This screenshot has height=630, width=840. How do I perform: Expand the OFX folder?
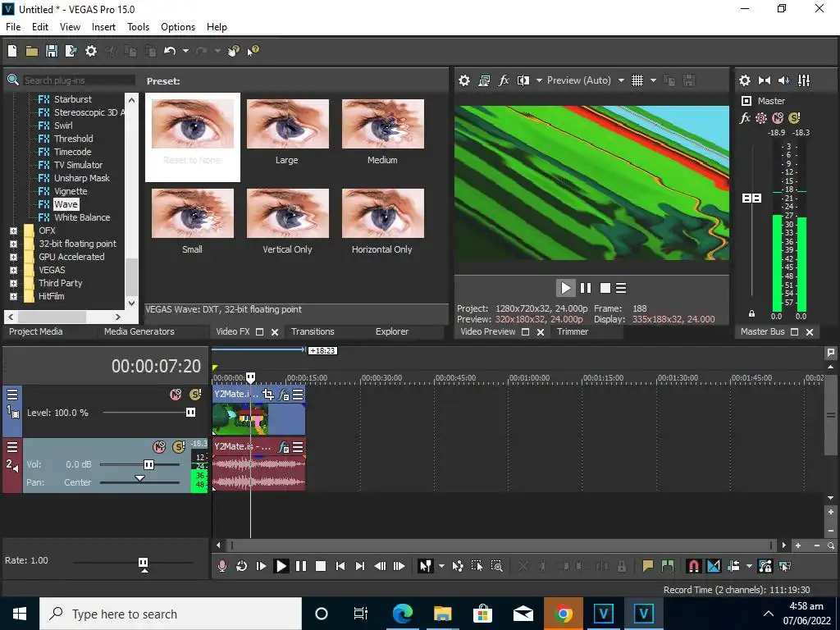click(x=13, y=231)
